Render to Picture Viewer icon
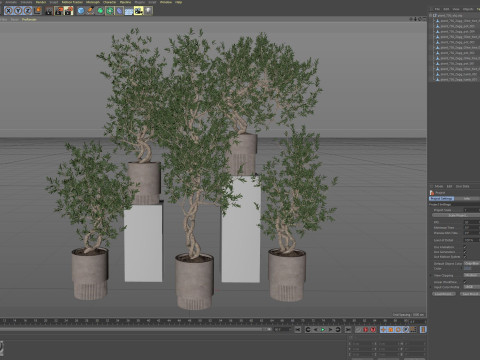Viewport: 480px width, 360px height. tap(59, 11)
